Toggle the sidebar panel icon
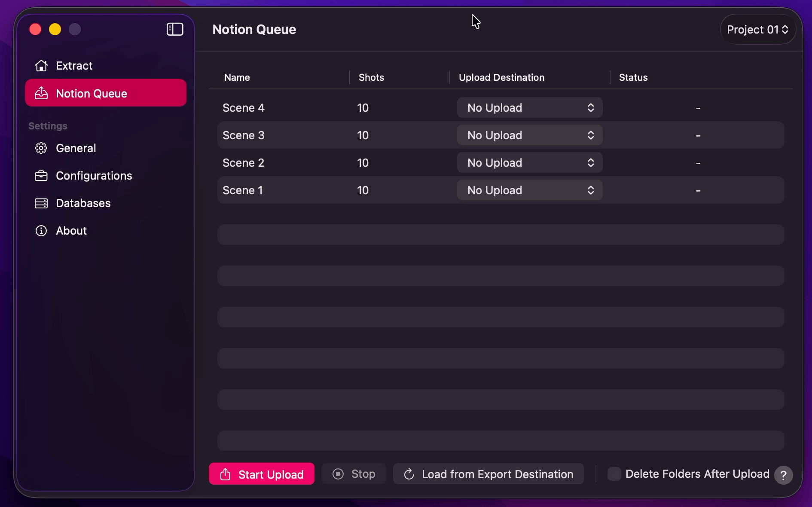Viewport: 812px width, 507px height. (x=175, y=29)
